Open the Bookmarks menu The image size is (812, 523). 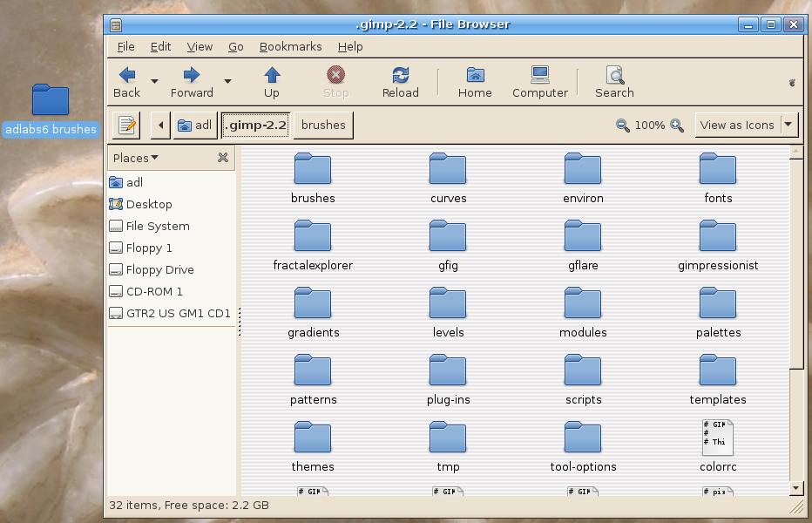(x=290, y=47)
